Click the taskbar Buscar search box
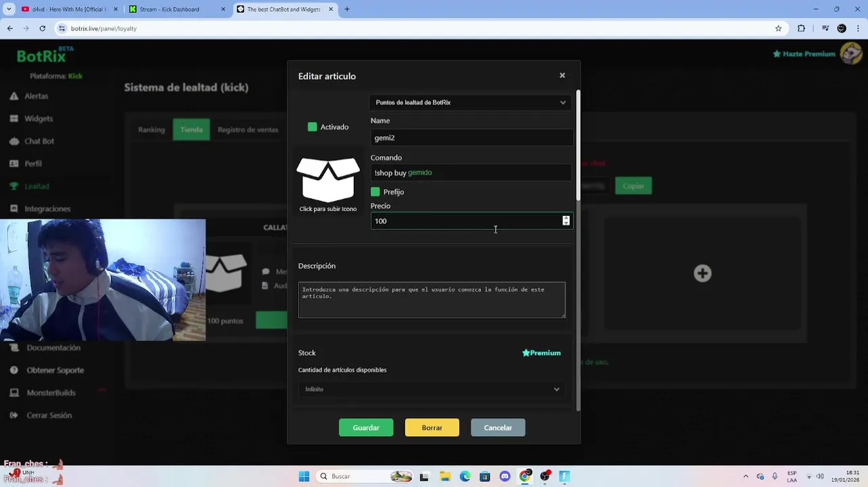The width and height of the screenshot is (868, 487). click(x=365, y=476)
